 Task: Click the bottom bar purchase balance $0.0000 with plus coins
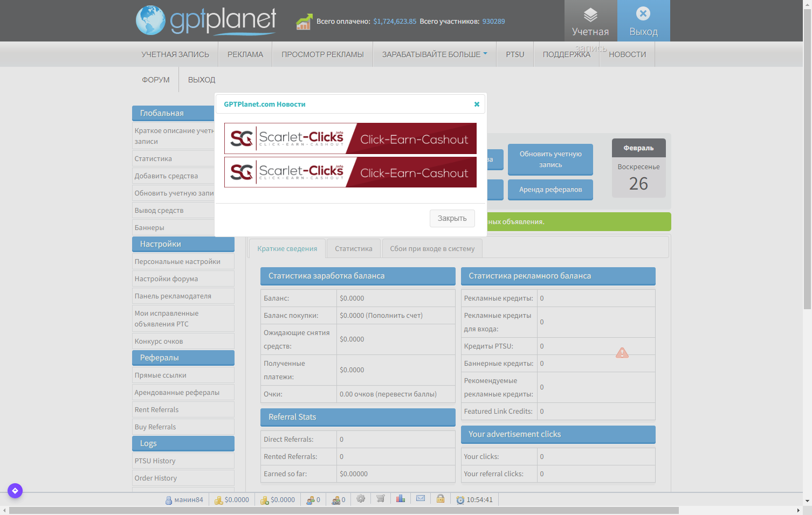coord(278,500)
